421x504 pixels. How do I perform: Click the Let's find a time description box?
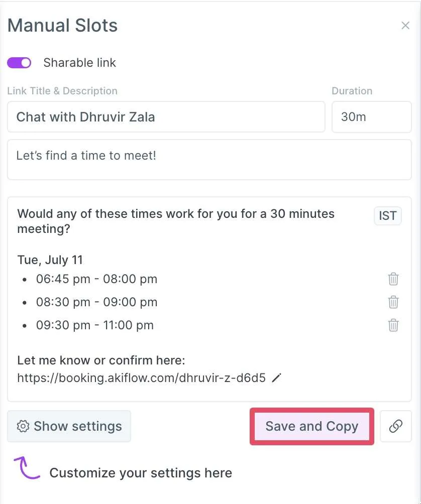209,160
